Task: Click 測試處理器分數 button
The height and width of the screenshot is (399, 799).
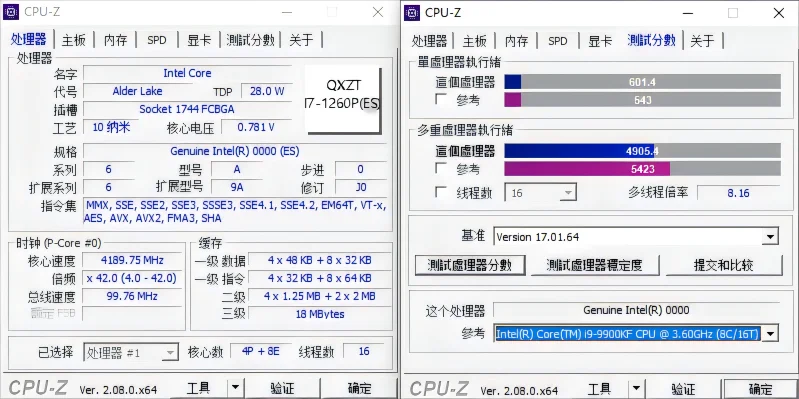Action: [x=470, y=265]
